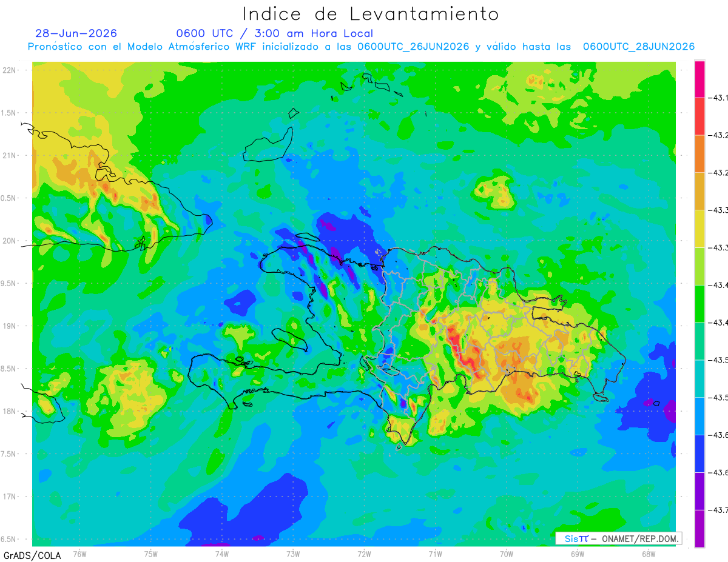The image size is (728, 562).
Task: Click the 'SisTT - ONAMET/REP.DOM.' credit box
Action: click(x=618, y=538)
